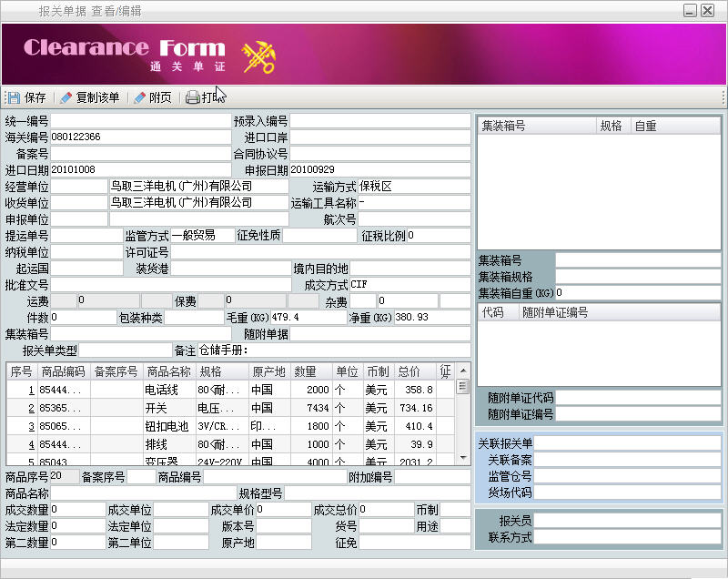Click the 保存 (Save) toolbar icon
The height and width of the screenshot is (579, 728).
(x=14, y=97)
